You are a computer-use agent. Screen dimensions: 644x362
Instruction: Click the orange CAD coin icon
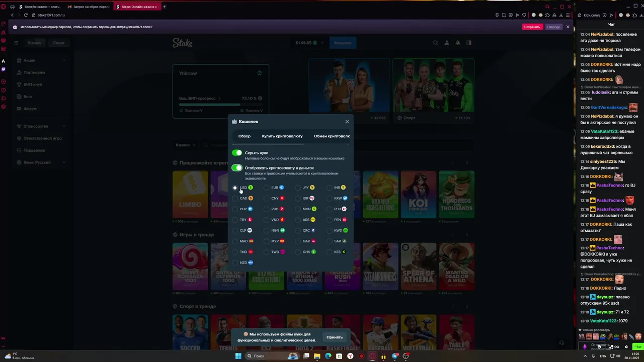[x=251, y=198]
